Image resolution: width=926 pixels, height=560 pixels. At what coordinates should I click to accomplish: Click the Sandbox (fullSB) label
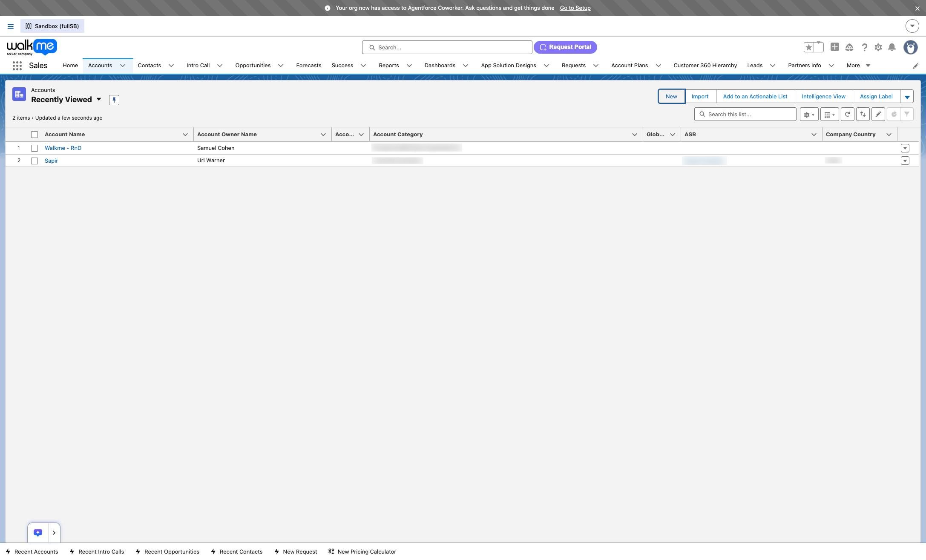[52, 26]
